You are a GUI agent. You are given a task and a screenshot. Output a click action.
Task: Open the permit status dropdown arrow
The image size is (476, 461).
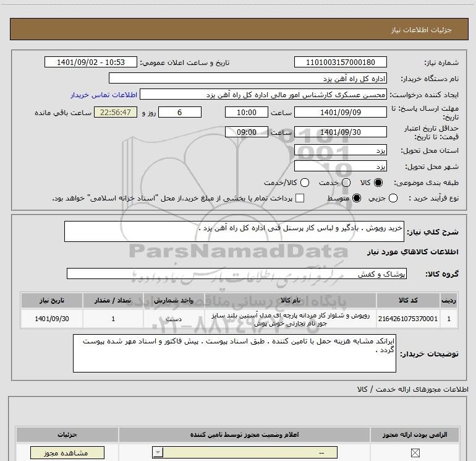click(x=158, y=452)
